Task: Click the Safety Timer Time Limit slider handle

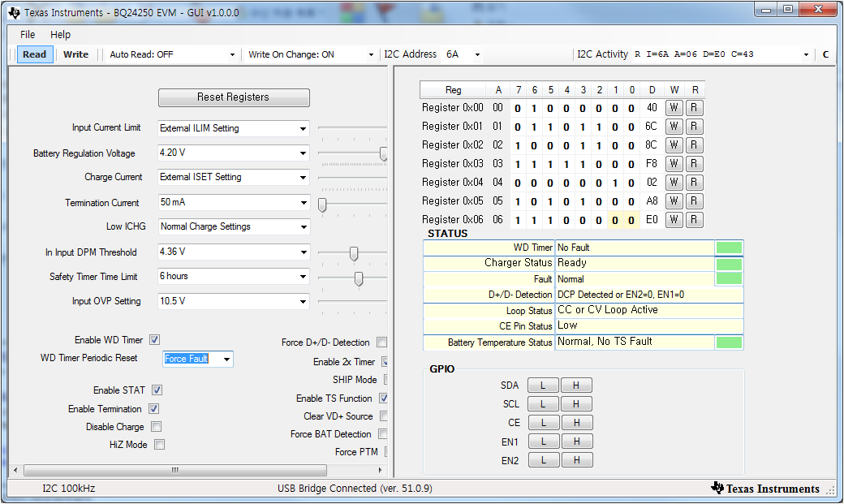Action: pyautogui.click(x=359, y=278)
